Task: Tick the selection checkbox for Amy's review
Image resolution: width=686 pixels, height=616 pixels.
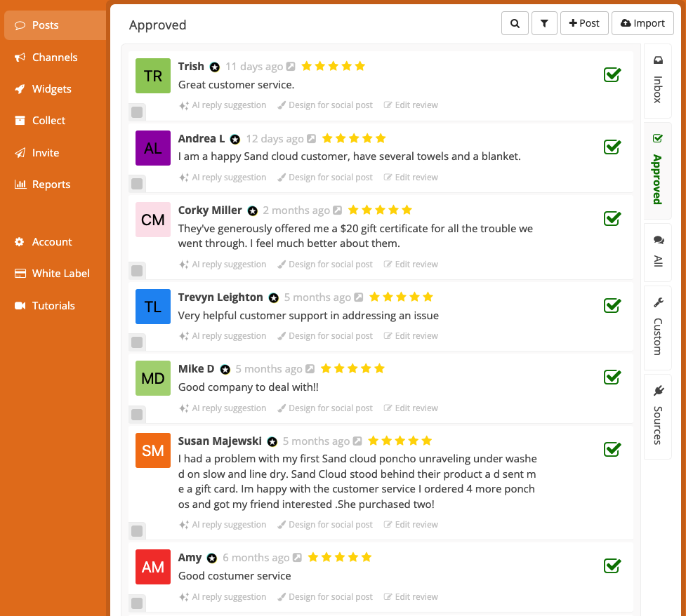Action: click(137, 603)
